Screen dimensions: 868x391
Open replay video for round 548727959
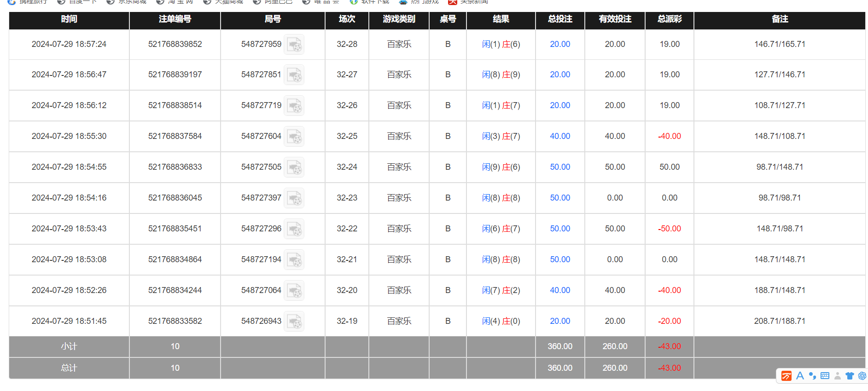click(x=294, y=45)
